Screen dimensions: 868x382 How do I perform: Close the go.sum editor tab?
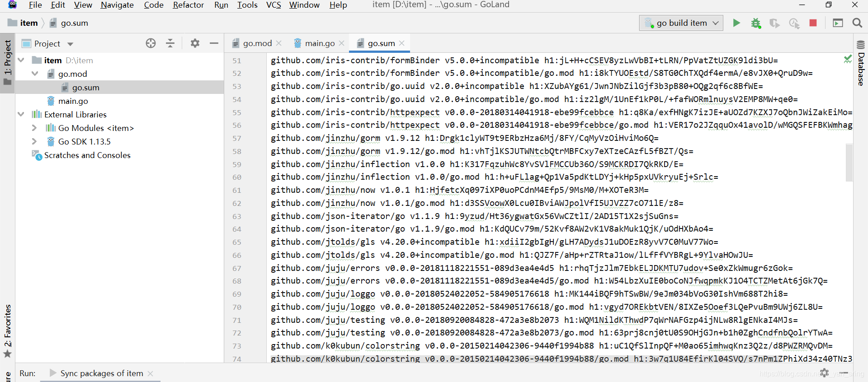402,43
